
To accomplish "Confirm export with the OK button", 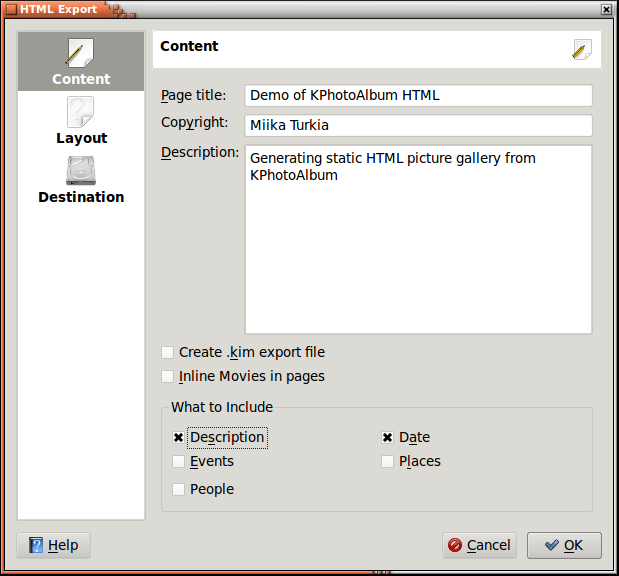I will tap(564, 545).
